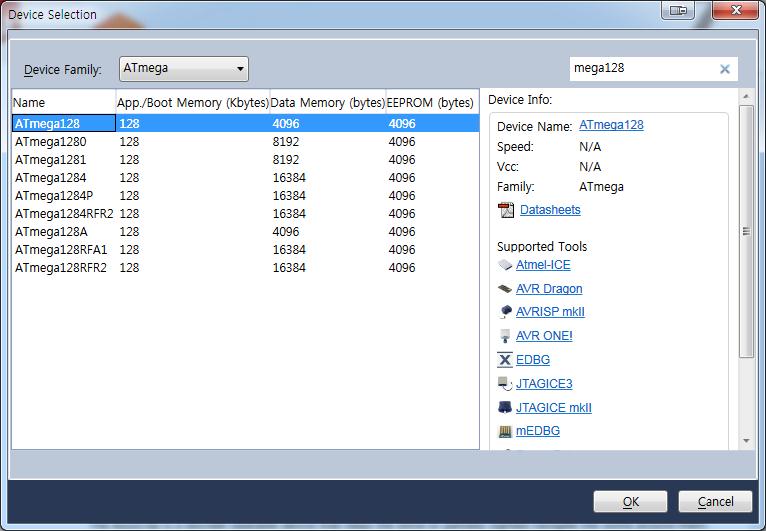This screenshot has width=766, height=531.
Task: Open the ATmega128 device name link
Action: pyautogui.click(x=611, y=125)
